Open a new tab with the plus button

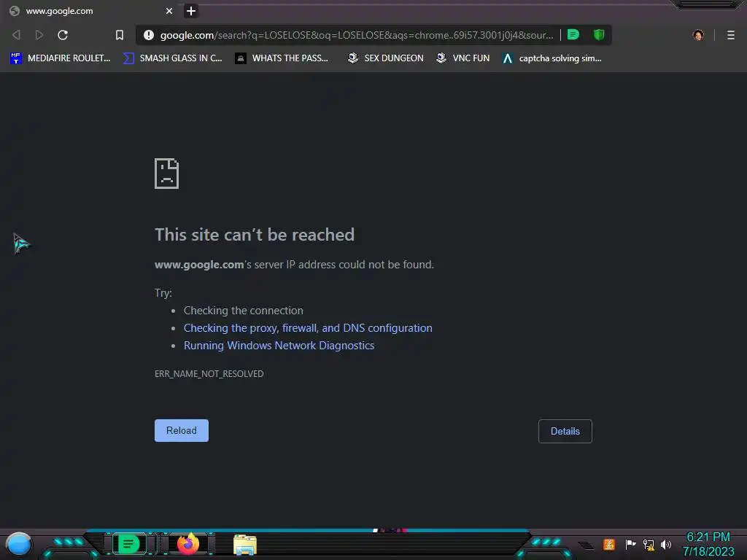coord(191,11)
